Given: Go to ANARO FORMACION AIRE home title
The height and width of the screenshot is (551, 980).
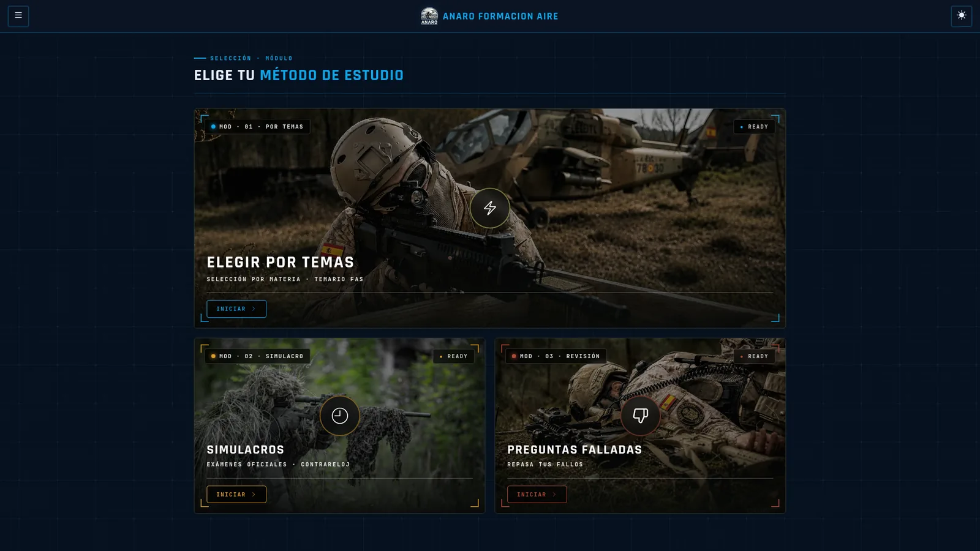Looking at the screenshot, I should 500,17.
